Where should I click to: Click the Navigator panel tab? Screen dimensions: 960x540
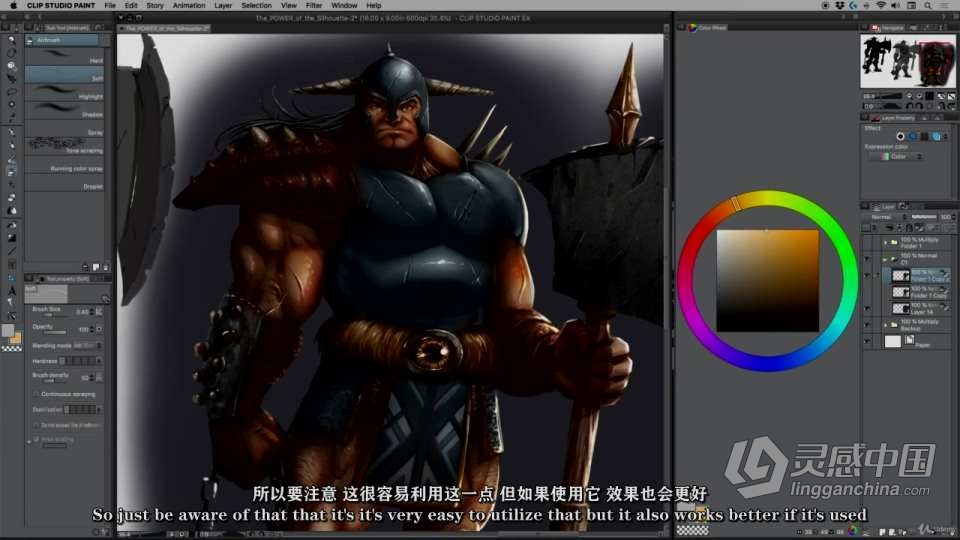(888, 28)
